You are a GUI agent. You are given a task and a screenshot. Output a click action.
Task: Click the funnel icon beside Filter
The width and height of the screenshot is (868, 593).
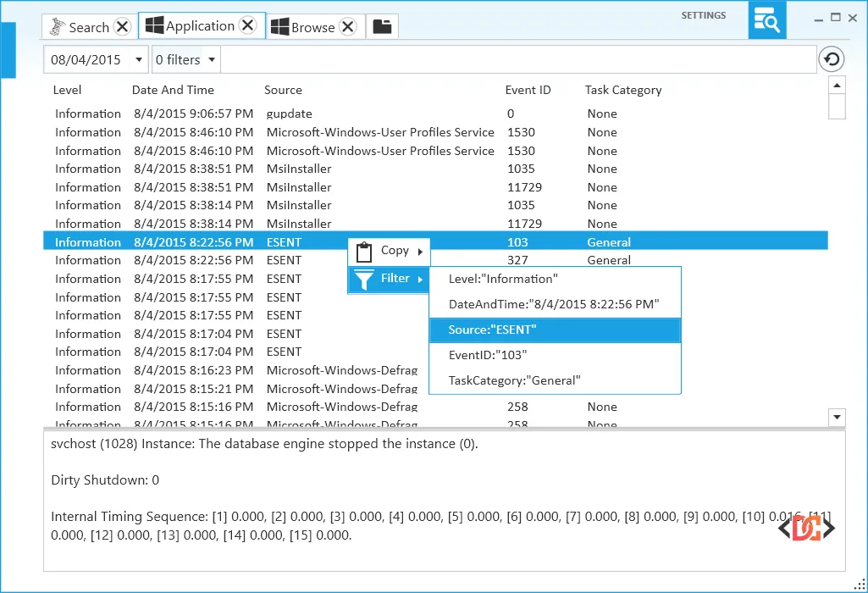point(364,279)
